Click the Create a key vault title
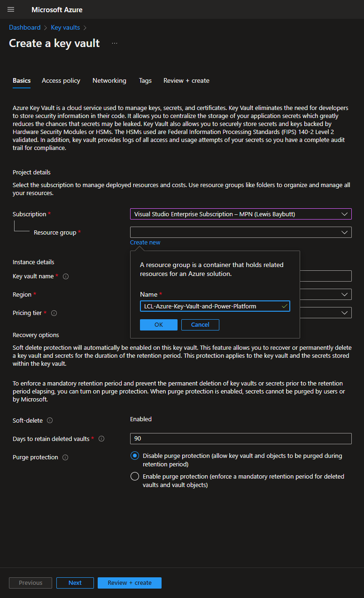Image resolution: width=364 pixels, height=598 pixels. pos(54,43)
